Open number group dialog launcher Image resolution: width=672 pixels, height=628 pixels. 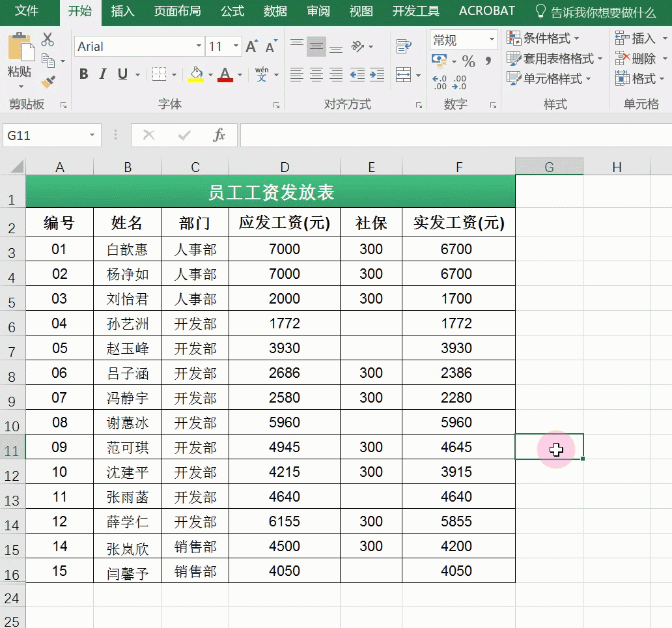pos(494,106)
